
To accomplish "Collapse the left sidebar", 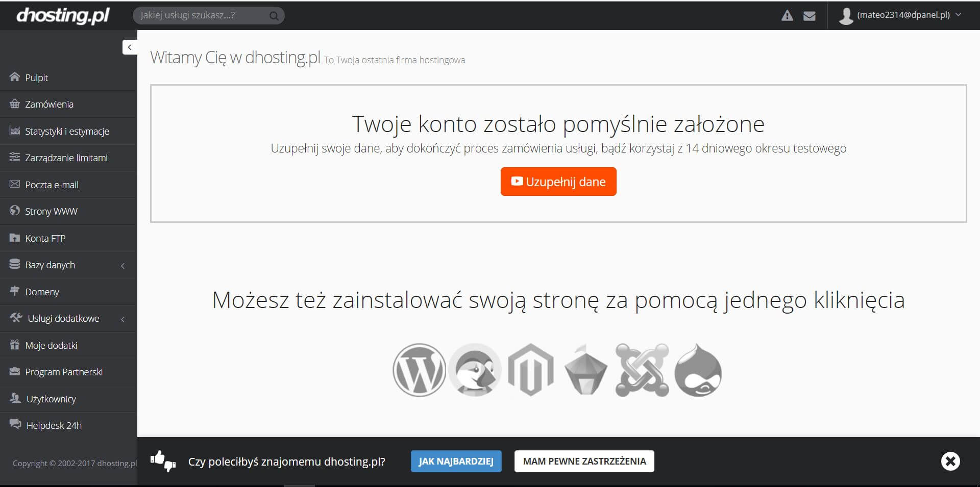I will coord(130,47).
